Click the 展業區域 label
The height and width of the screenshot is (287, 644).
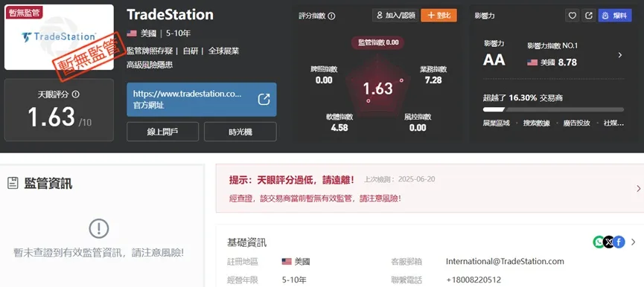pyautogui.click(x=496, y=123)
